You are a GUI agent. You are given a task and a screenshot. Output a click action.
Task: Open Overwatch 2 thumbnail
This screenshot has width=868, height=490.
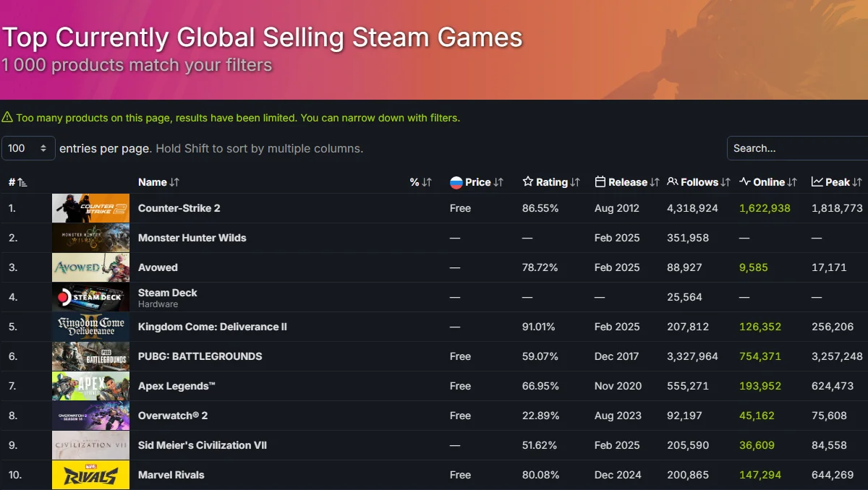click(x=90, y=416)
